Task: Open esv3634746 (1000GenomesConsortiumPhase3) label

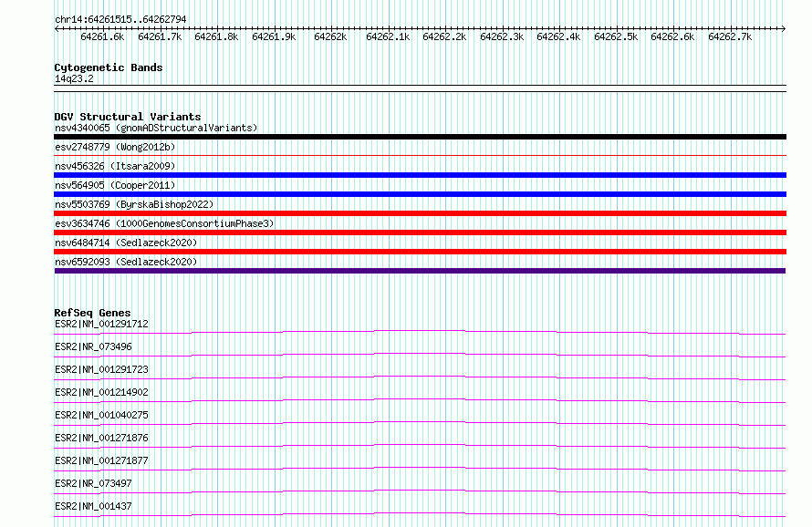Action: point(164,223)
